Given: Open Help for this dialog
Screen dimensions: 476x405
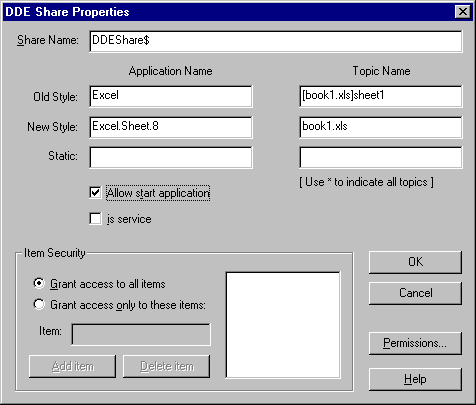Looking at the screenshot, I should (415, 379).
